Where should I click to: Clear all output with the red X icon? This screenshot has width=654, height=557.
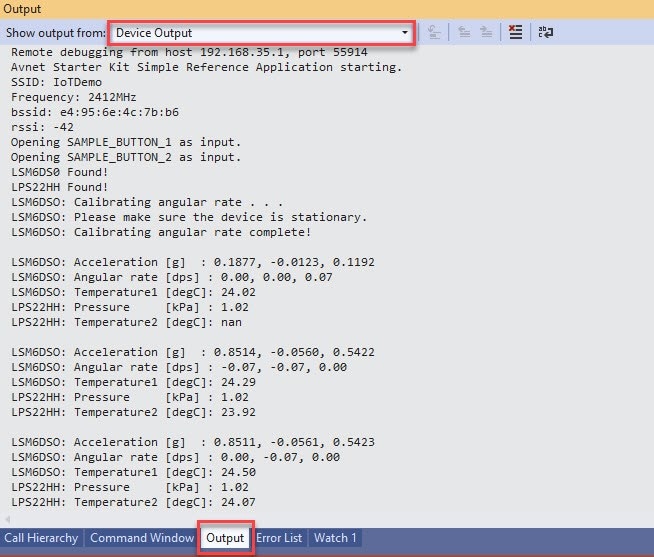516,32
